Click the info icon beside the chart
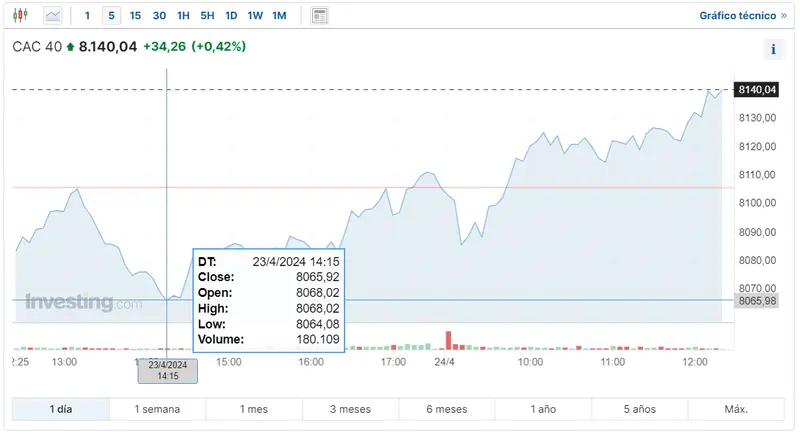The width and height of the screenshot is (800, 434). click(x=773, y=50)
